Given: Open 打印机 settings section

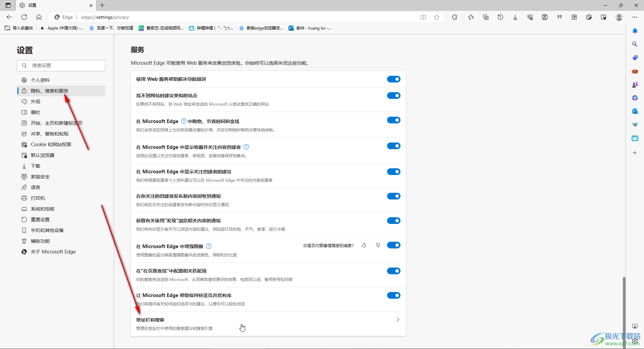Looking at the screenshot, I should pyautogui.click(x=61, y=198).
